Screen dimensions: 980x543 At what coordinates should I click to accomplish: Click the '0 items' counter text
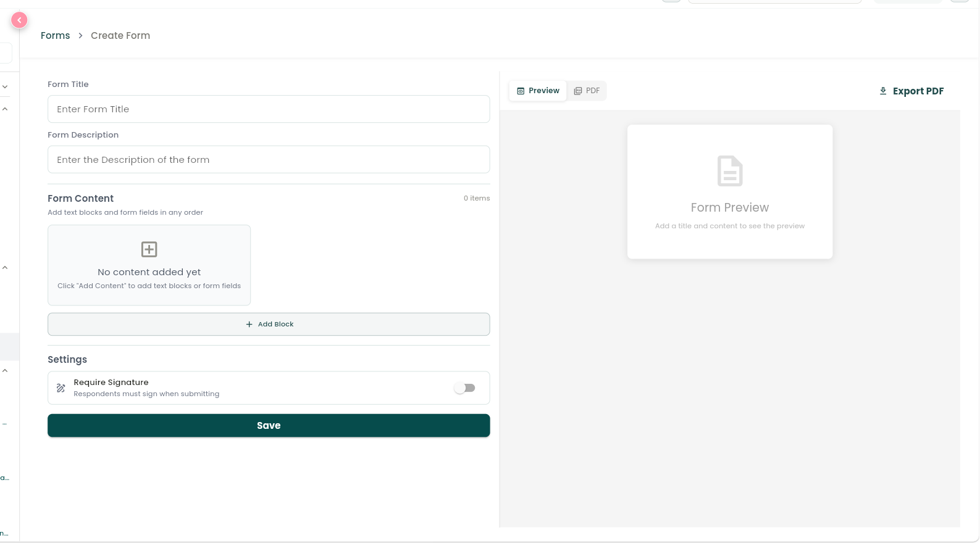coord(477,199)
